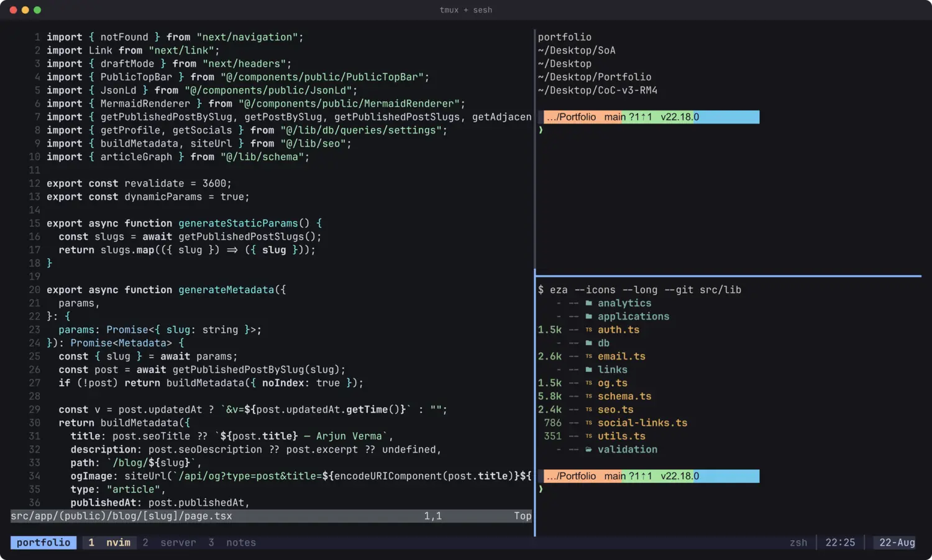Click the 1,1 cursor position in statusline
932x560 pixels.
(433, 516)
